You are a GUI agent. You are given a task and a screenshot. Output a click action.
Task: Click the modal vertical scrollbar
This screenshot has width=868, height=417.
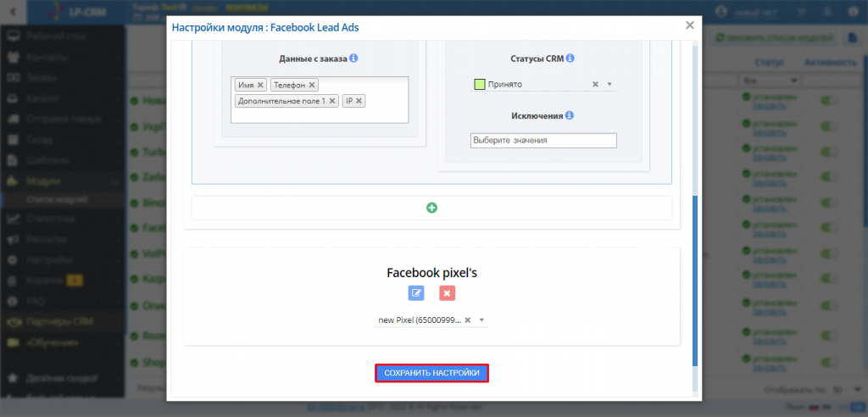pyautogui.click(x=695, y=280)
